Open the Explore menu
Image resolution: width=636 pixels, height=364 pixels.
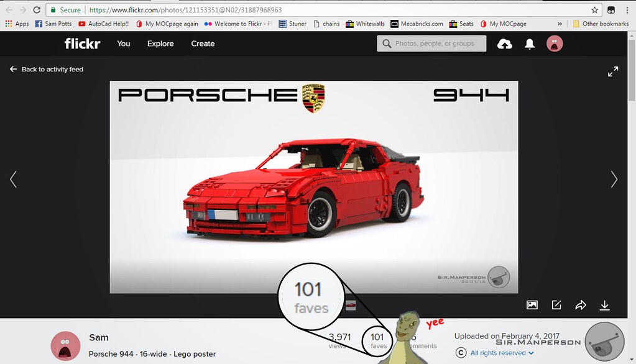pyautogui.click(x=160, y=43)
